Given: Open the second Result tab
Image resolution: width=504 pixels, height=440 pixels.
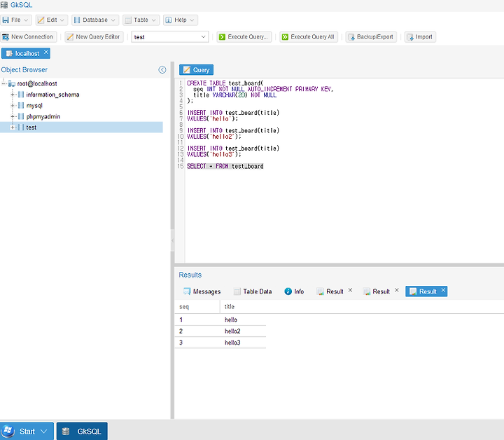Looking at the screenshot, I should tap(377, 291).
